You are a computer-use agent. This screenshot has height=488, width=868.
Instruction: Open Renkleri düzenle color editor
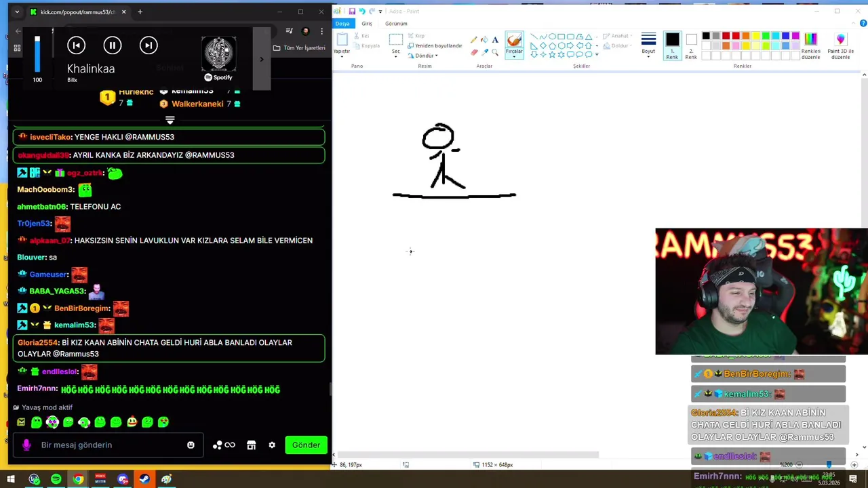pyautogui.click(x=811, y=45)
